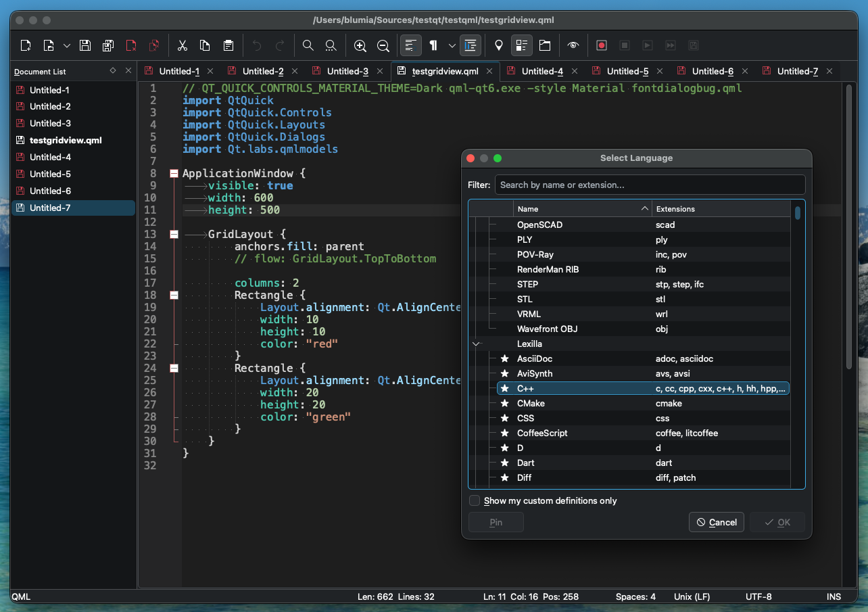Image resolution: width=868 pixels, height=612 pixels.
Task: Click the star beside CoffeeScript
Action: click(x=504, y=433)
